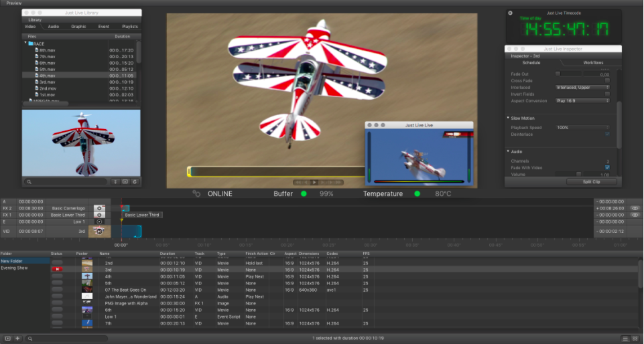Click the Just Live Live output preview
644x344 pixels.
(419, 157)
